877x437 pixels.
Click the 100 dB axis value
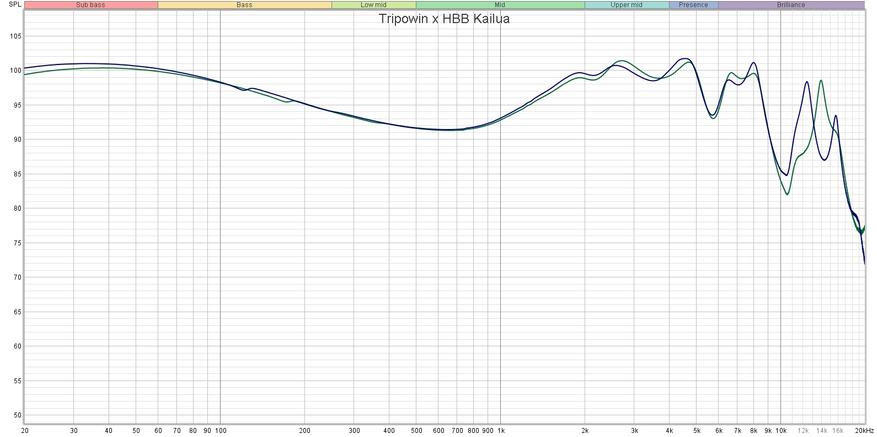(x=15, y=71)
